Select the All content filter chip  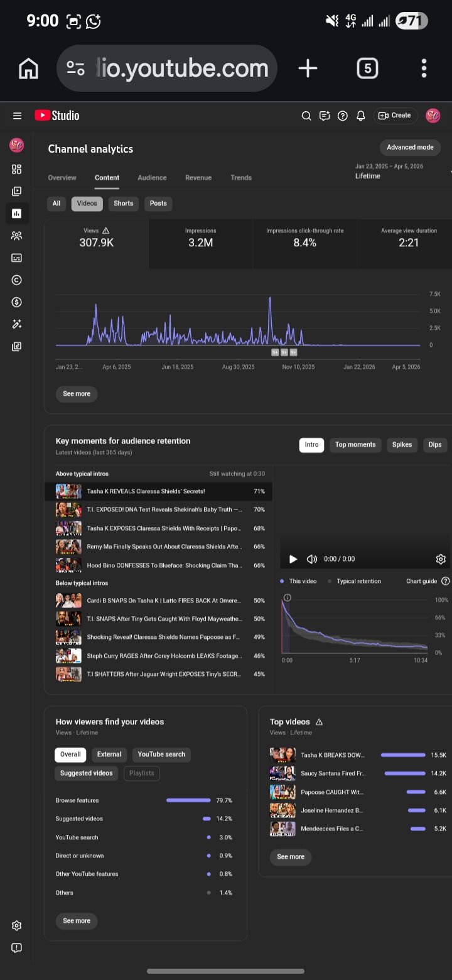[56, 204]
